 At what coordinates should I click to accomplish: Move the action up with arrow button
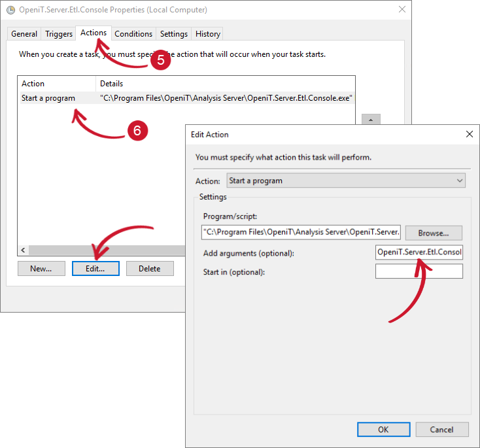371,120
